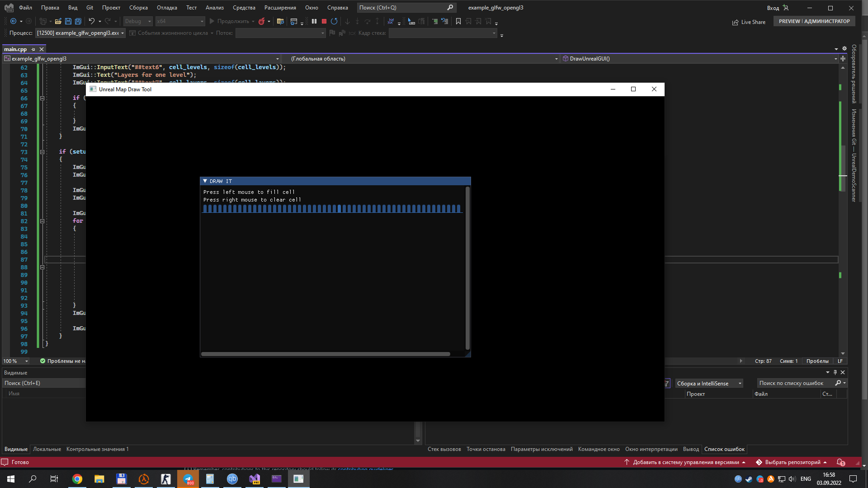Navigate backward in code history

pyautogui.click(x=14, y=21)
